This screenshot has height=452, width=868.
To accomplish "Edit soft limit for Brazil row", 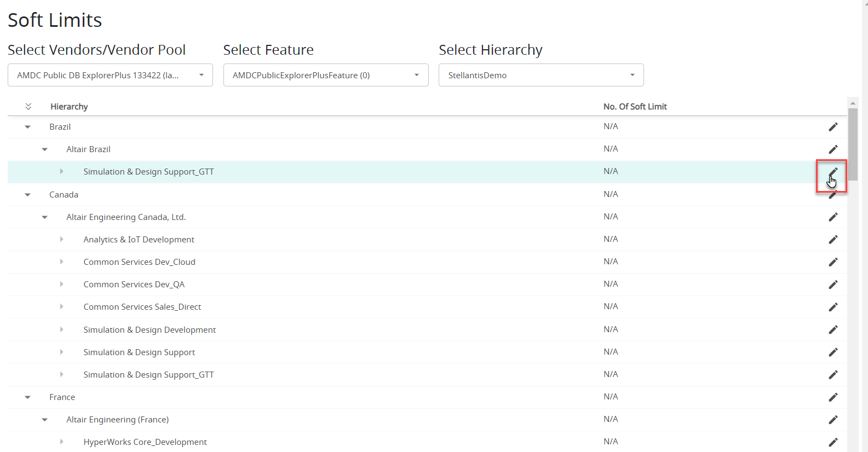I will tap(833, 127).
